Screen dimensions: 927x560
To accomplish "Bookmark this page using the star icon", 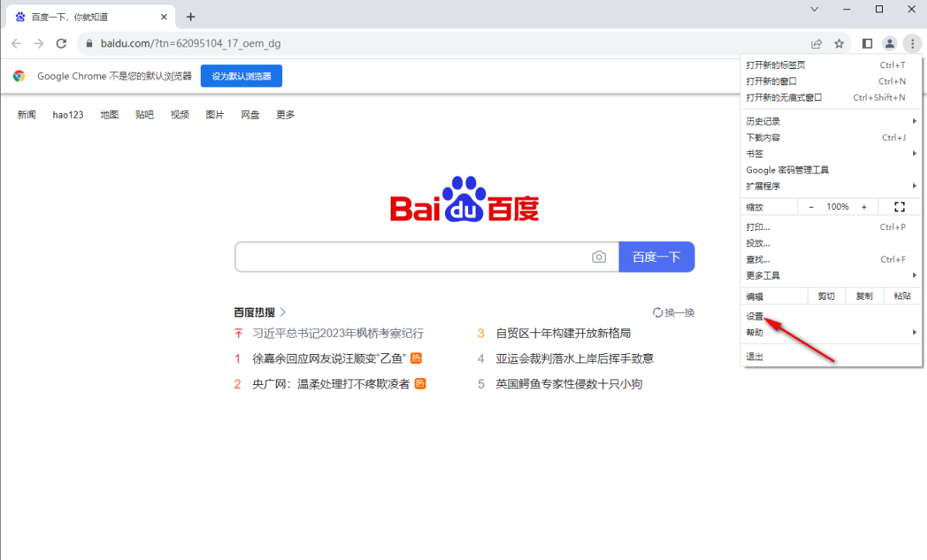I will 839,43.
